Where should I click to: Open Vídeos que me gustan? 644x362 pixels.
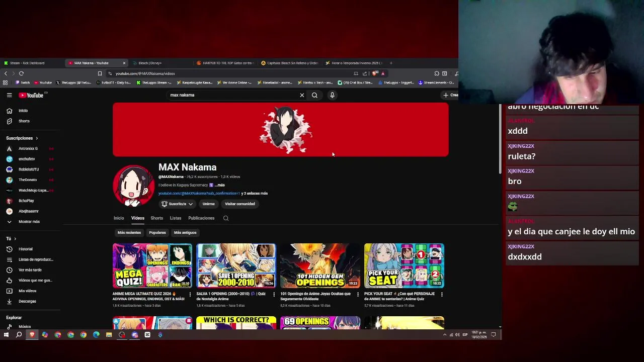click(31, 281)
